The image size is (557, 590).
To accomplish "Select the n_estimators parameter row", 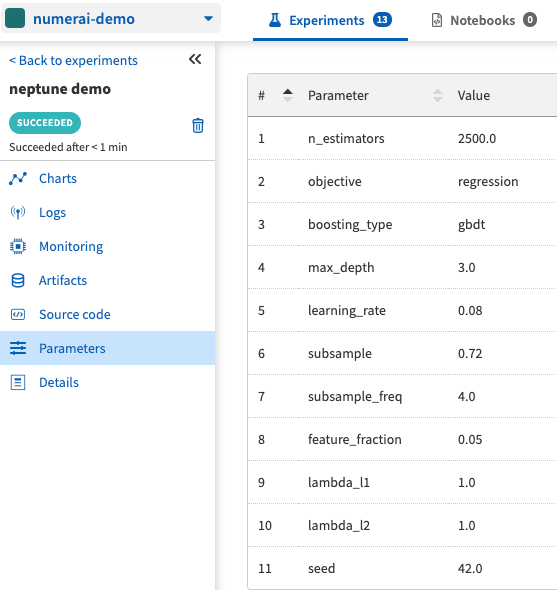I will pyautogui.click(x=402, y=138).
